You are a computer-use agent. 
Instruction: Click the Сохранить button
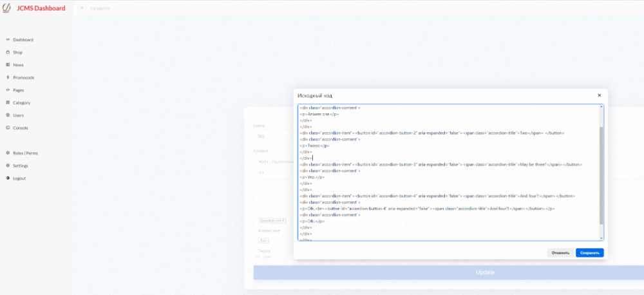coord(589,252)
